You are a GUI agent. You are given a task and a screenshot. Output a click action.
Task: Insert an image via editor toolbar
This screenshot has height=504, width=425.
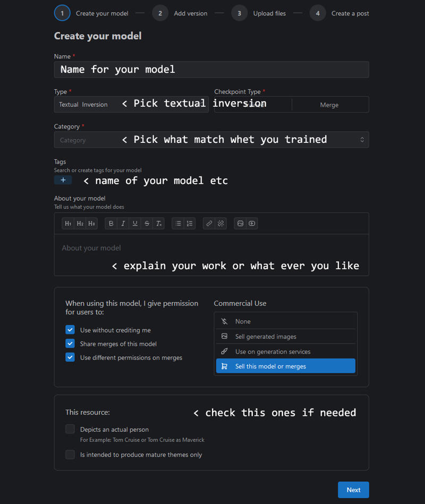pos(240,224)
